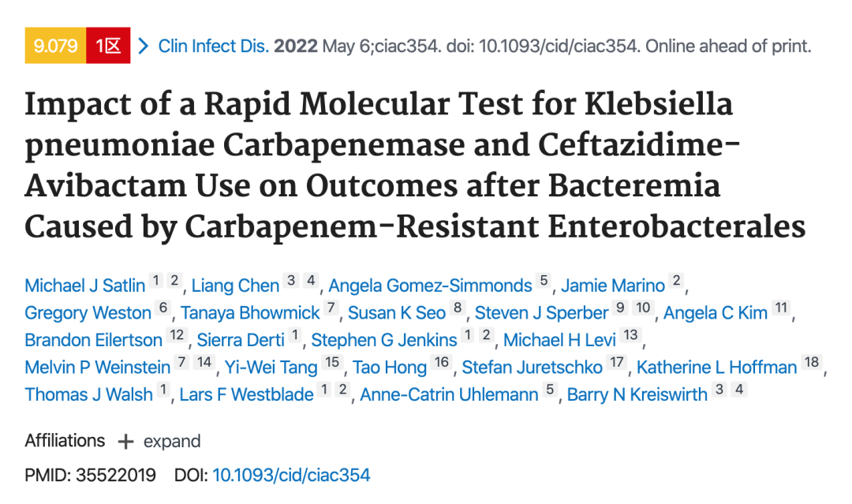The width and height of the screenshot is (852, 504).
Task: Expand the Affiliations section with the plus icon
Action: point(125,442)
